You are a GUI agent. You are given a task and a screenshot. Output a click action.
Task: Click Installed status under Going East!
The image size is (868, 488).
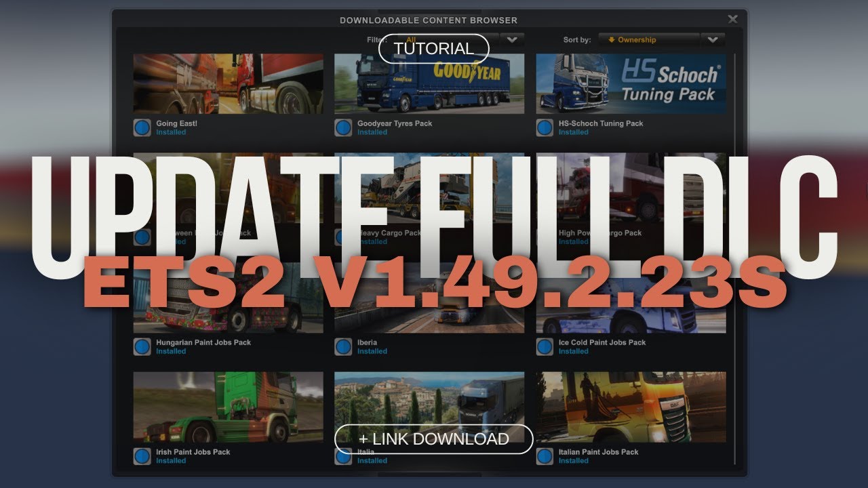click(171, 132)
